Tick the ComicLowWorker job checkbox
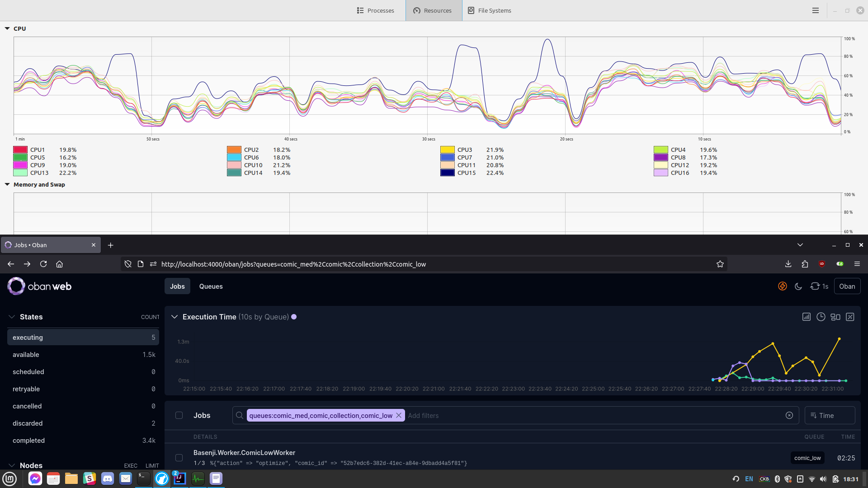This screenshot has height=488, width=868. click(x=179, y=458)
